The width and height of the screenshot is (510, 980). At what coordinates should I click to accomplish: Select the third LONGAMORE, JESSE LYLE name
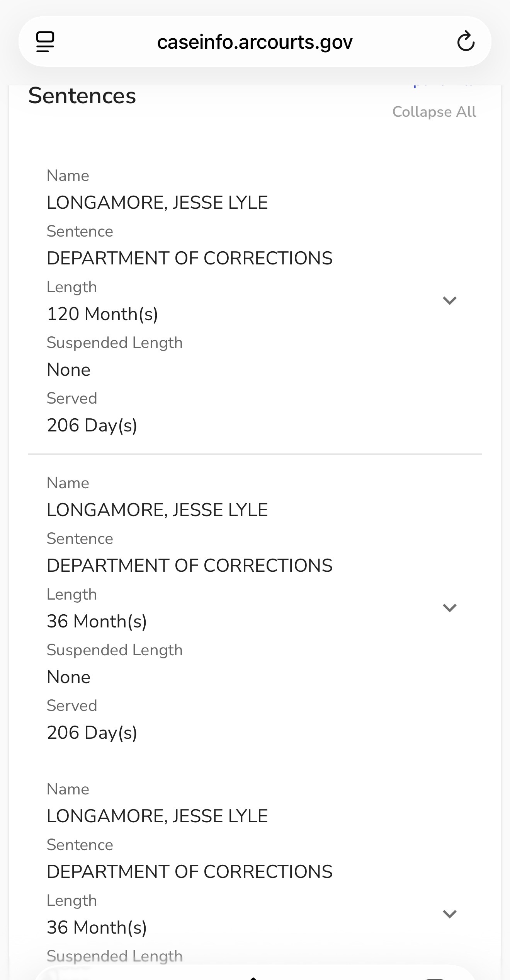pos(157,816)
